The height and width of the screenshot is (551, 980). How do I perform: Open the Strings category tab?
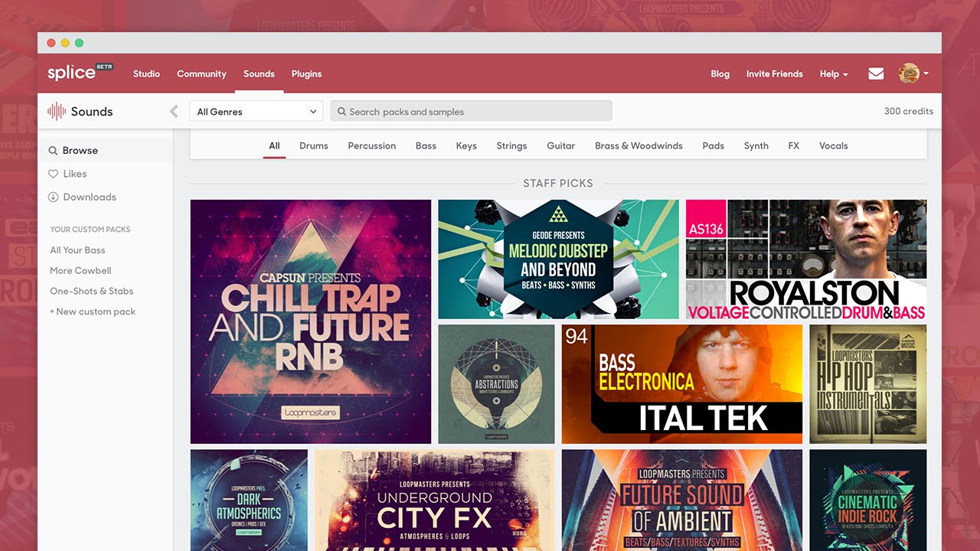click(511, 145)
